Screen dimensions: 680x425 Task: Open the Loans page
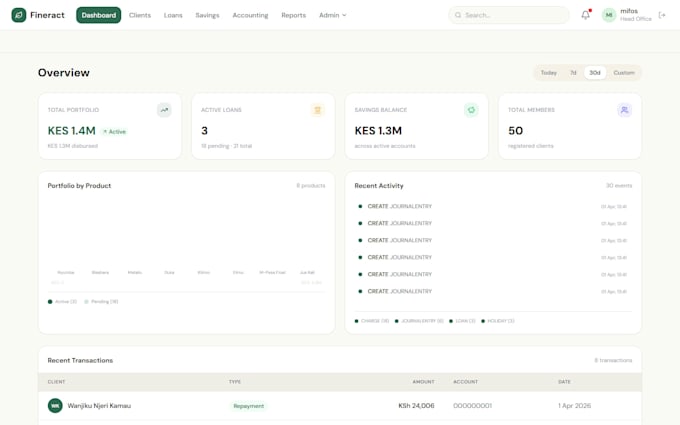[x=173, y=15]
